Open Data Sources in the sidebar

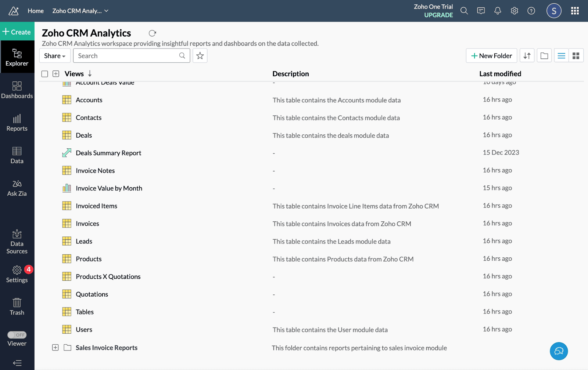click(17, 242)
